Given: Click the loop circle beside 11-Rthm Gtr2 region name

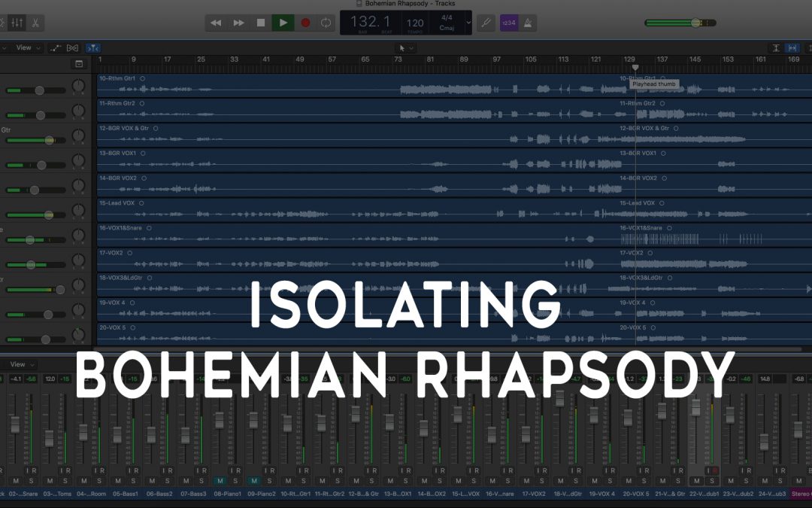Looking at the screenshot, I should click(141, 104).
